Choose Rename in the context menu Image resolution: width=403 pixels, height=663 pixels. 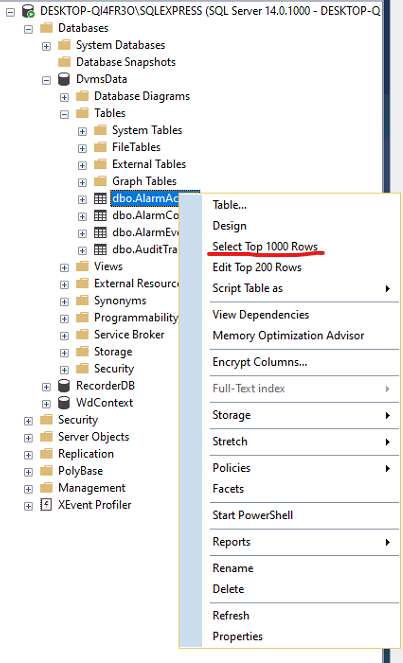233,568
